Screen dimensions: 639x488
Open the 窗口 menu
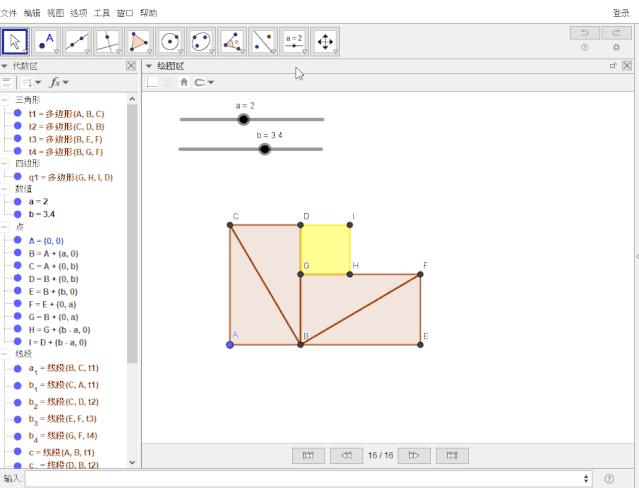pos(125,13)
